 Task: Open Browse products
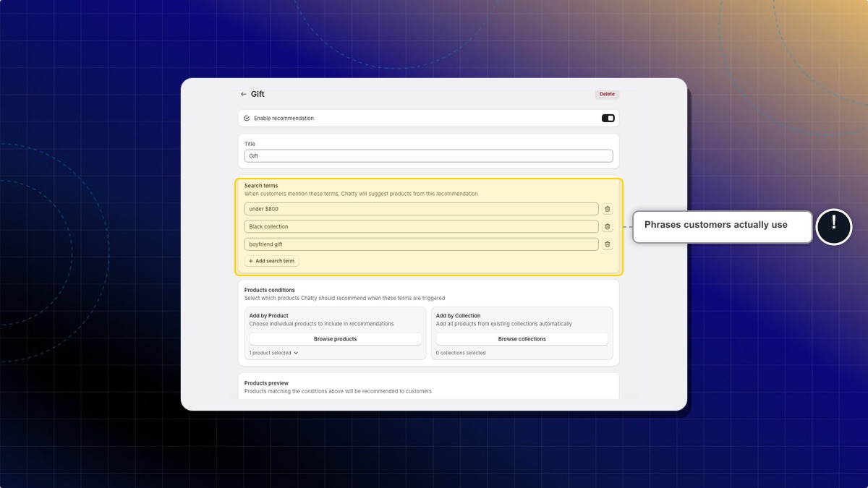335,339
